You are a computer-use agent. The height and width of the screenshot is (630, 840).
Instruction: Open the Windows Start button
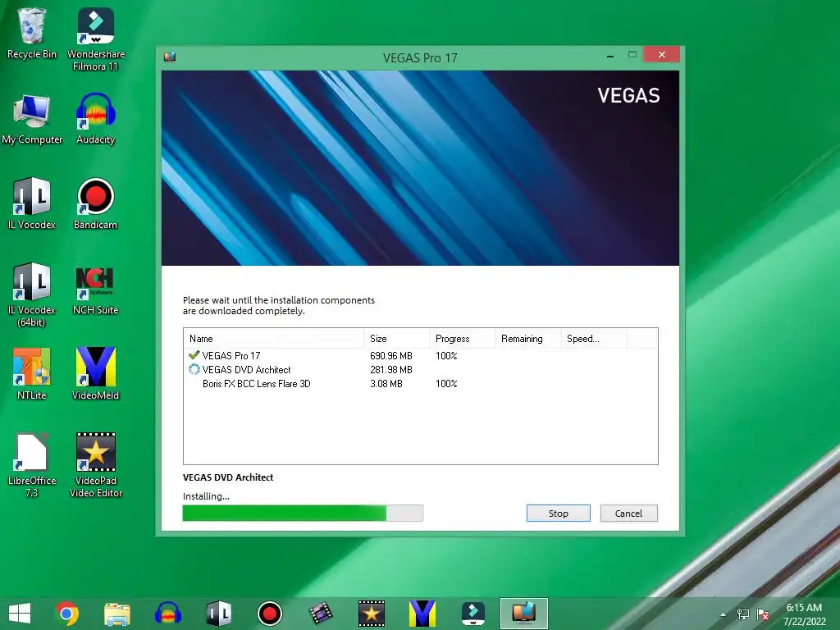click(20, 614)
